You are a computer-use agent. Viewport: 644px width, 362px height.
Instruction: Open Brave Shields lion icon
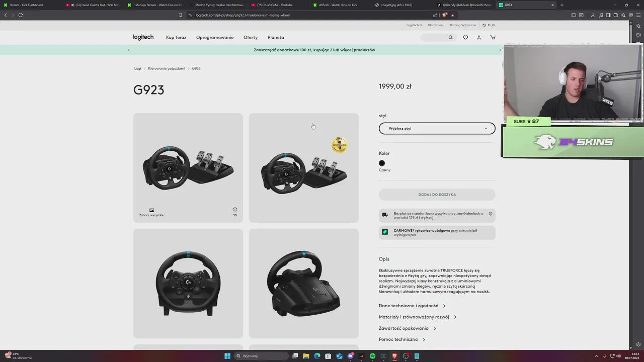tap(444, 15)
